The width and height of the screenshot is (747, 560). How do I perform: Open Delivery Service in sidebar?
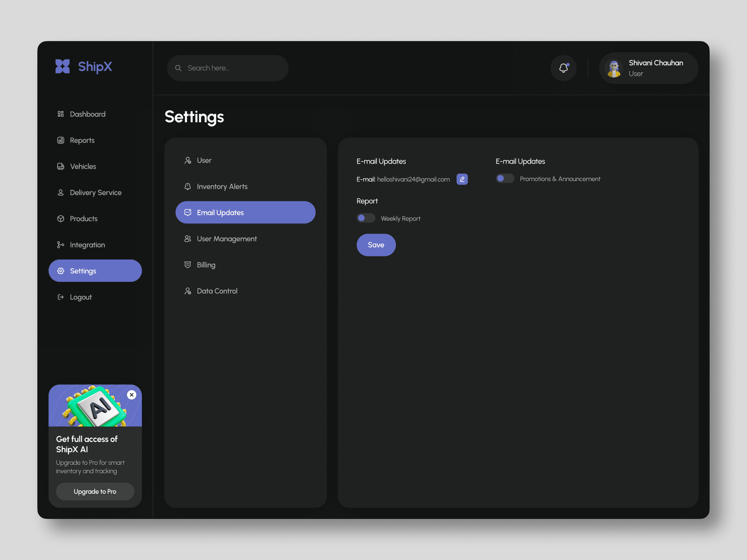89,192
